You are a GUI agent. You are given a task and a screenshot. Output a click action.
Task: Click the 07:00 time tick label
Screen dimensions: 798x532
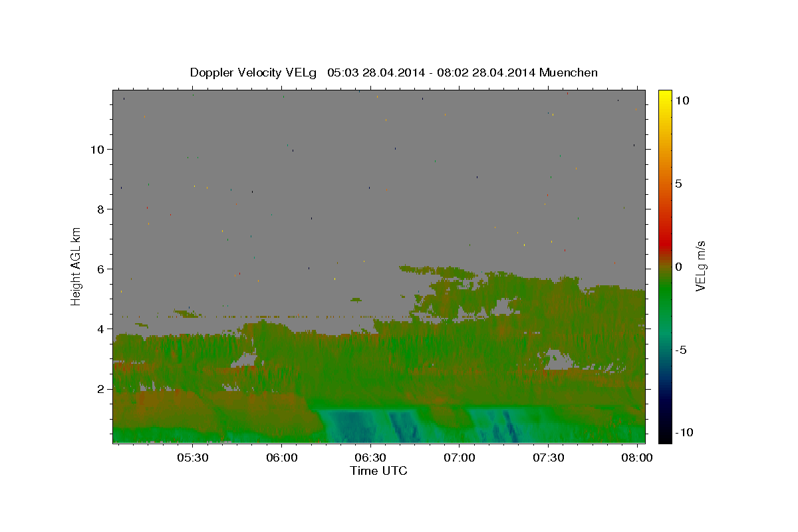pos(460,458)
